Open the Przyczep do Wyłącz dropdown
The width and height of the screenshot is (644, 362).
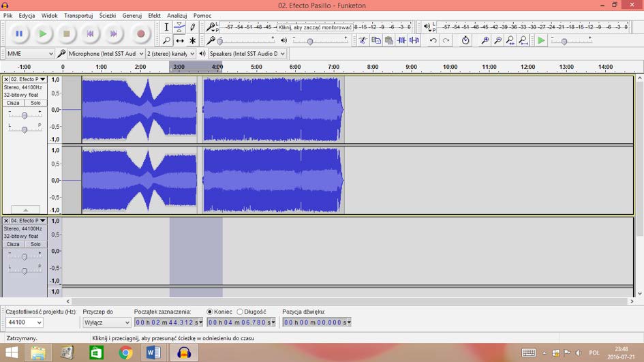click(x=107, y=322)
